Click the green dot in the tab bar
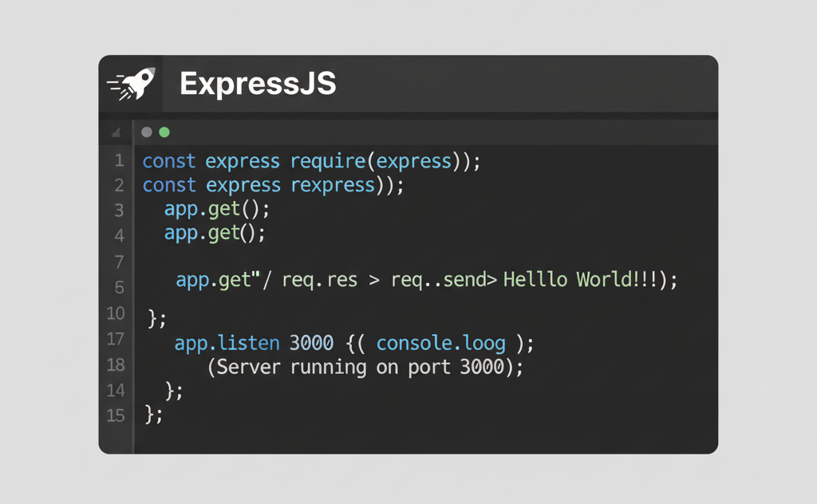The width and height of the screenshot is (817, 504). tap(164, 132)
